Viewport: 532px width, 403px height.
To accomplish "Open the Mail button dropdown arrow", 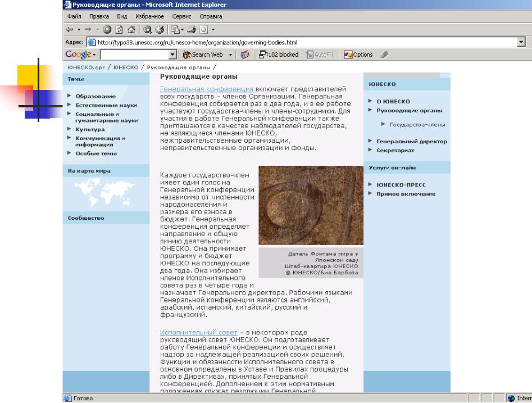I will (x=182, y=30).
